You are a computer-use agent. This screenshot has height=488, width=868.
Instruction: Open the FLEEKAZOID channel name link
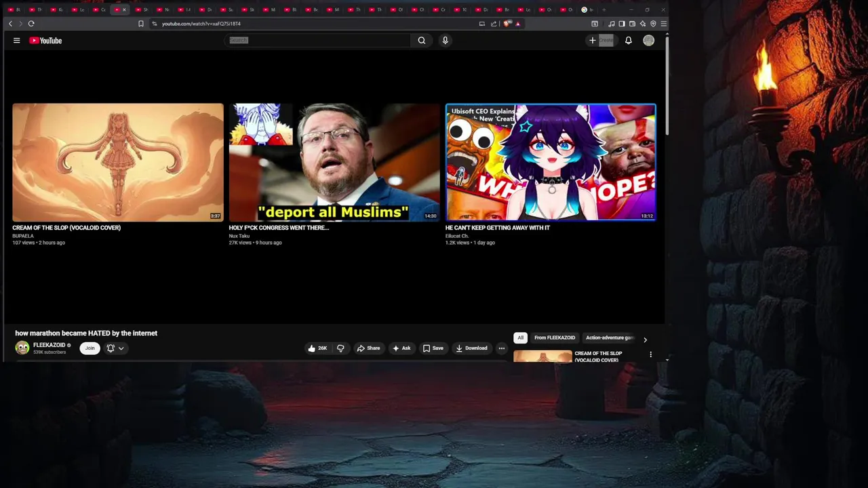[49, 345]
